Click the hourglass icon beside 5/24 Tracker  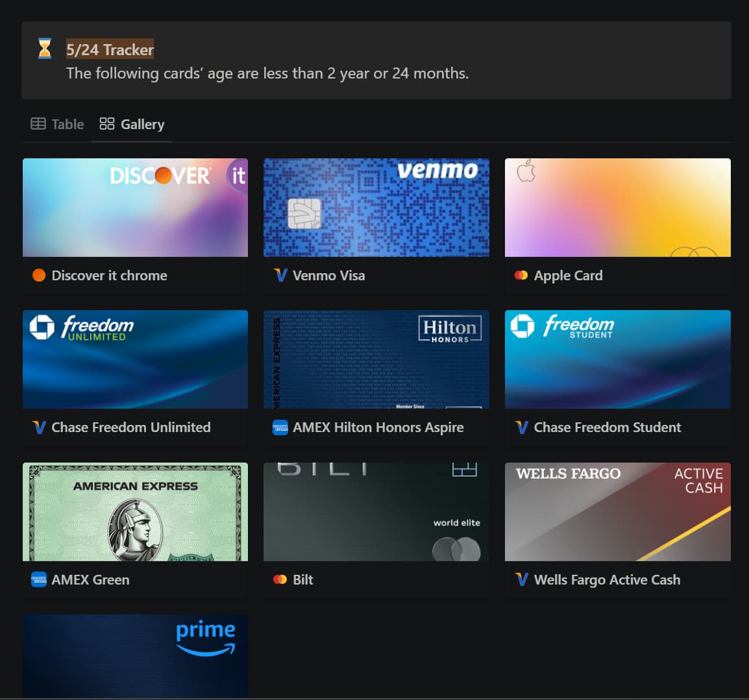point(44,48)
